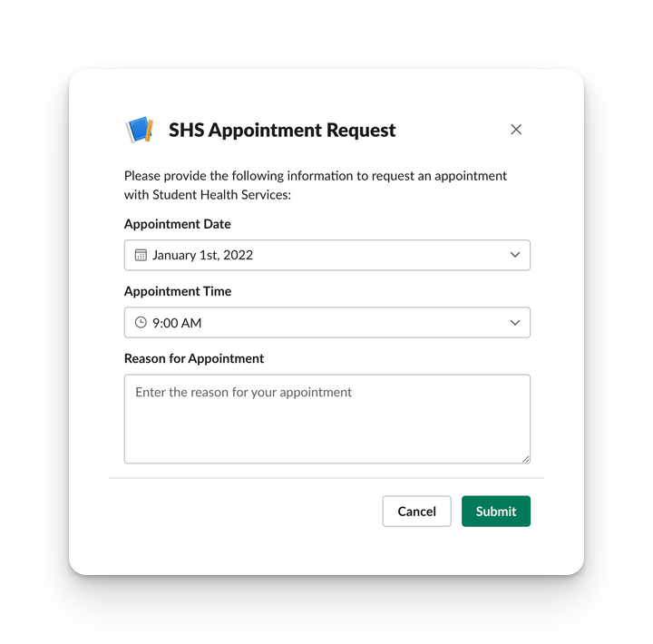
Task: Submit the appointment request
Action: (x=495, y=511)
